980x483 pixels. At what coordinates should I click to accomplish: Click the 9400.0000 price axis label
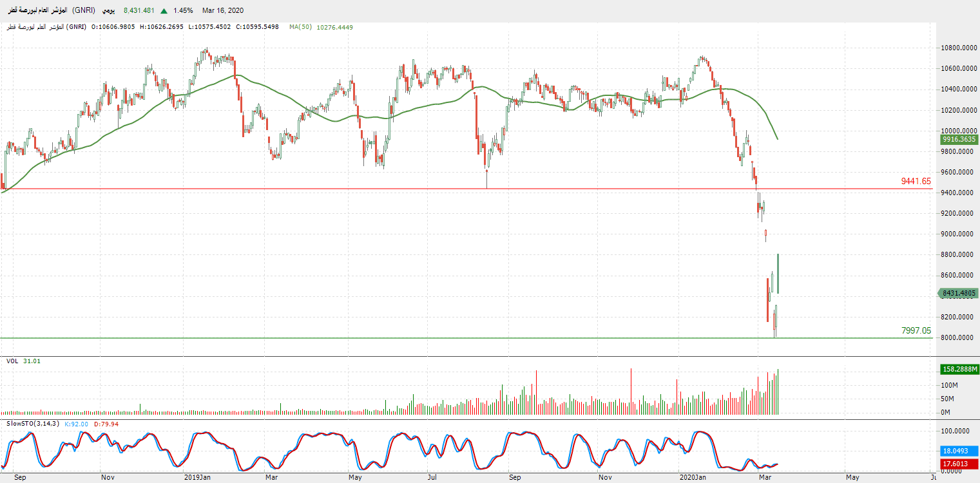click(x=958, y=193)
